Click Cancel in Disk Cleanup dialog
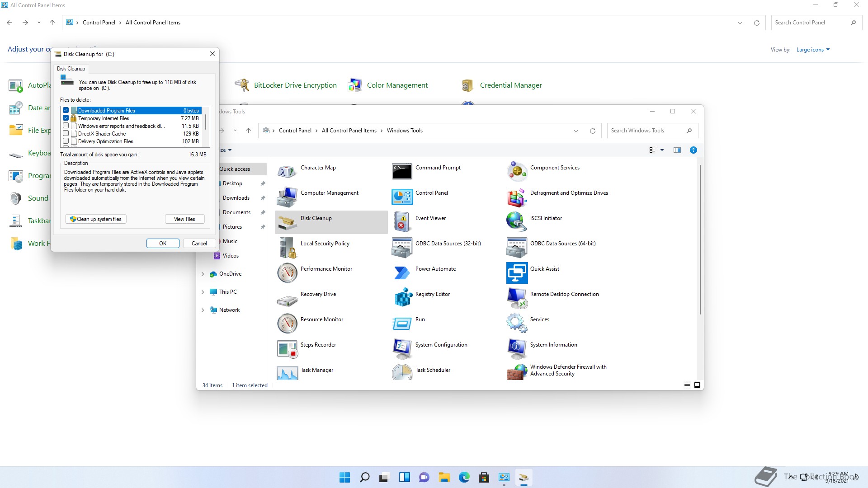The height and width of the screenshot is (488, 868). point(199,244)
